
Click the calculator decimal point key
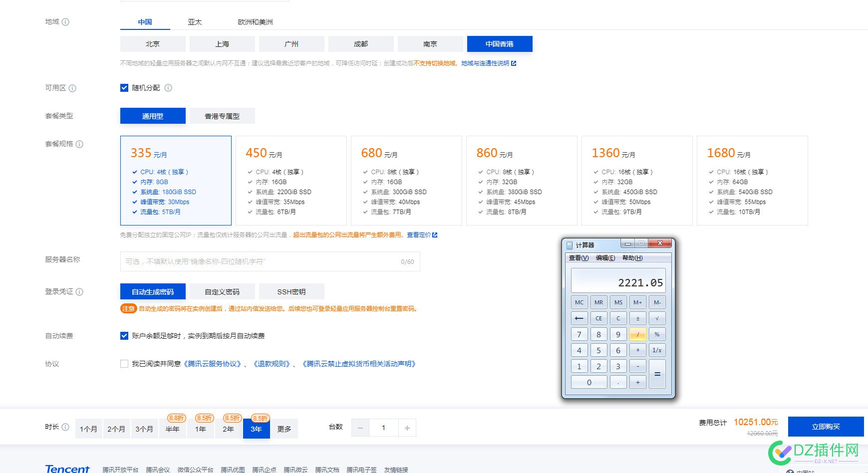point(618,382)
